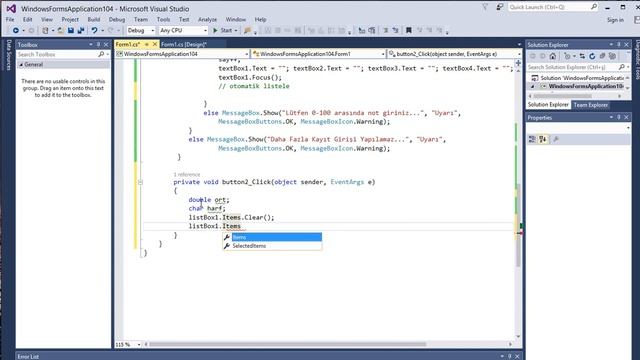Click the Save All toolbar icon
Image resolution: width=640 pixels, height=360 pixels.
81,31
